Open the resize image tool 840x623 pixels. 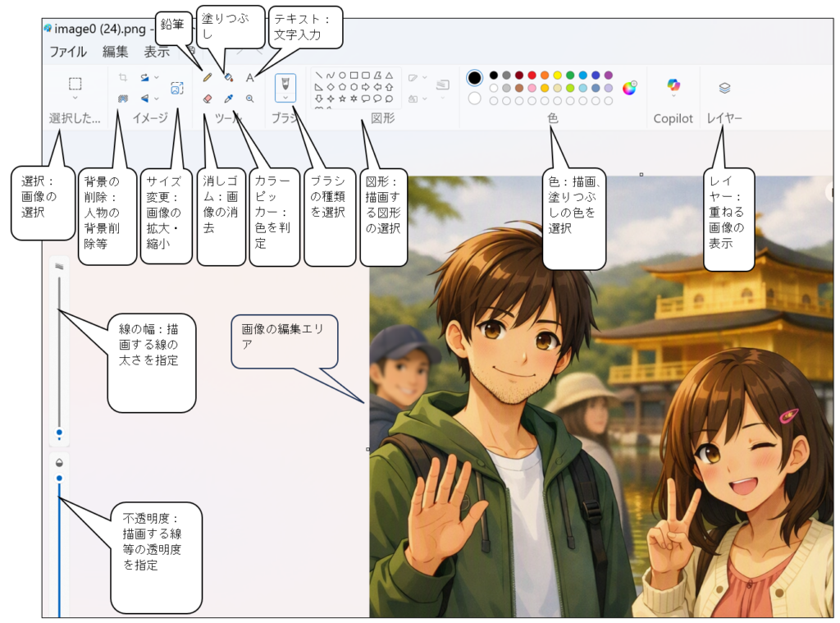pos(177,88)
